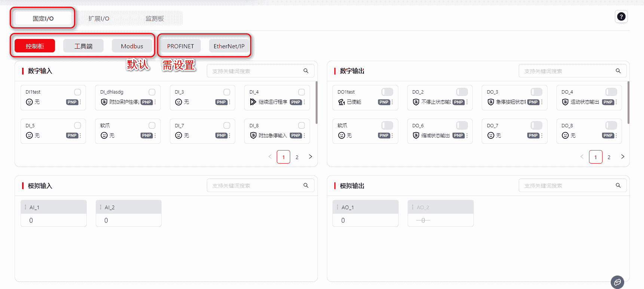
Task: Toggle the DO1test output switch
Action: coord(387,92)
